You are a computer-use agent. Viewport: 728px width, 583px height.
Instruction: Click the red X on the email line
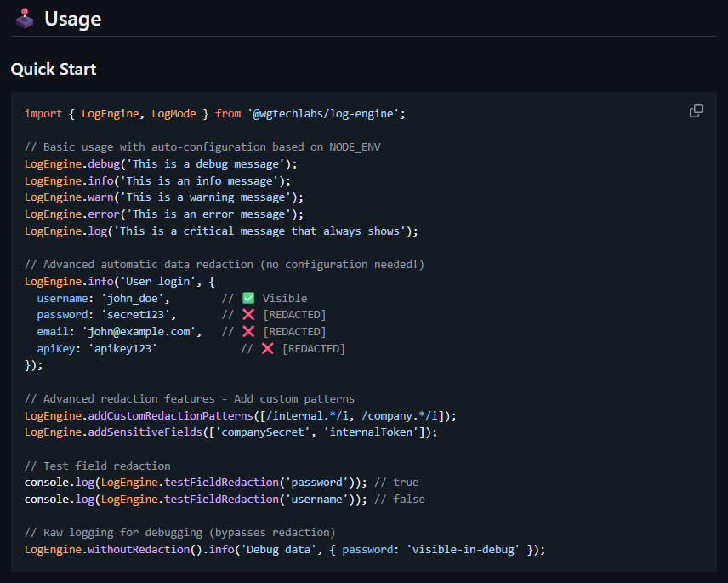pos(248,332)
